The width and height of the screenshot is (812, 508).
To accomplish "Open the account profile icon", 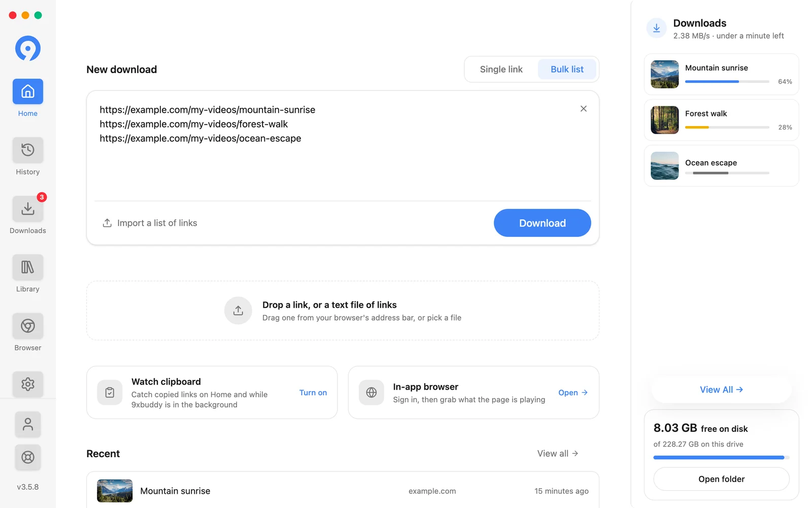I will [28, 424].
